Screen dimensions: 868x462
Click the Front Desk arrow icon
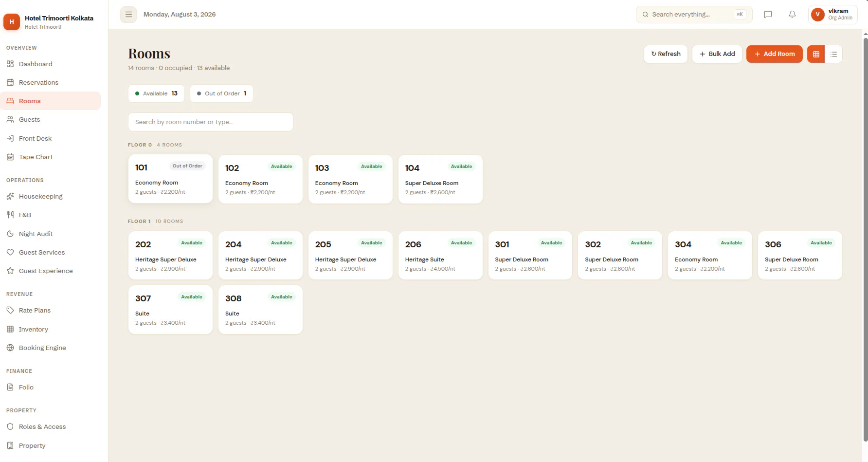10,138
